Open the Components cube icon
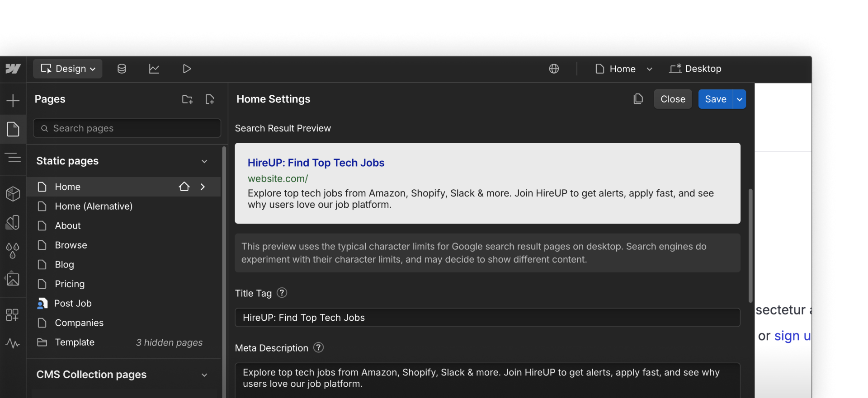The image size is (868, 398). pyautogui.click(x=13, y=194)
